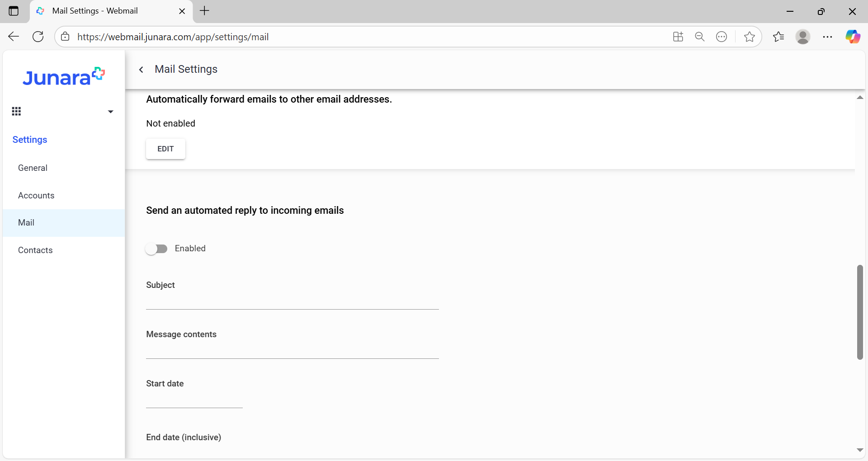
Task: Click the Junara logo
Action: pos(64,76)
